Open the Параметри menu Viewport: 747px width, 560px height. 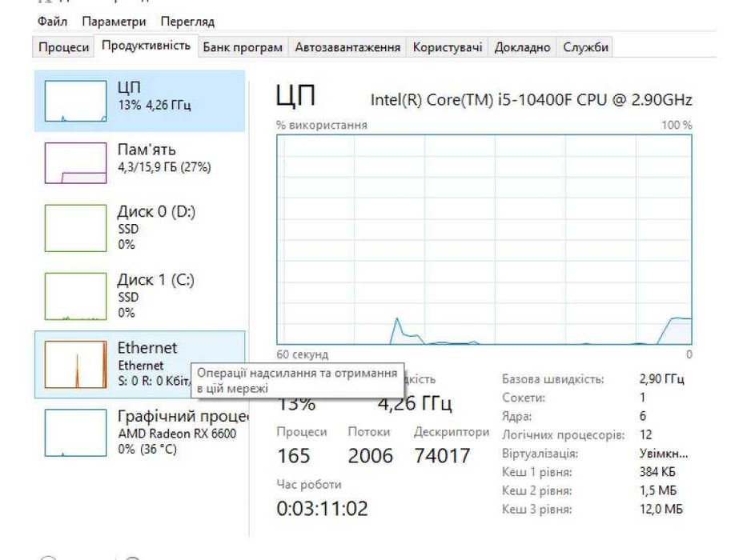[x=114, y=22]
